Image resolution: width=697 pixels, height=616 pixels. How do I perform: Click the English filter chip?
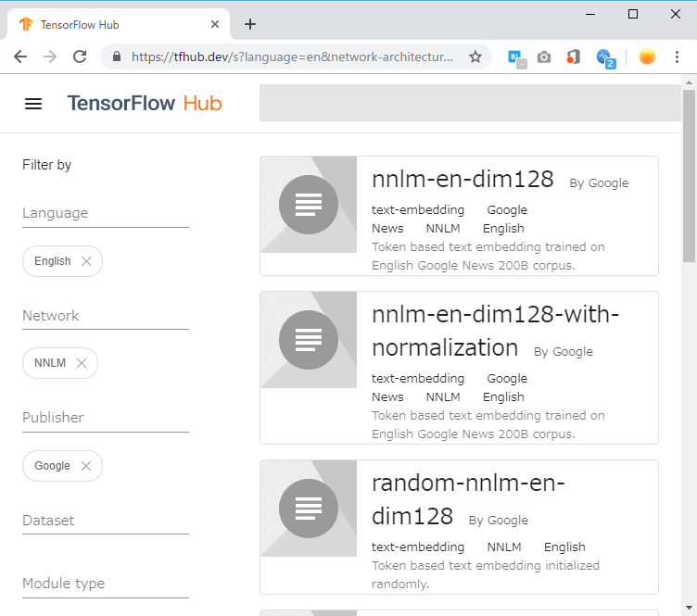point(62,261)
